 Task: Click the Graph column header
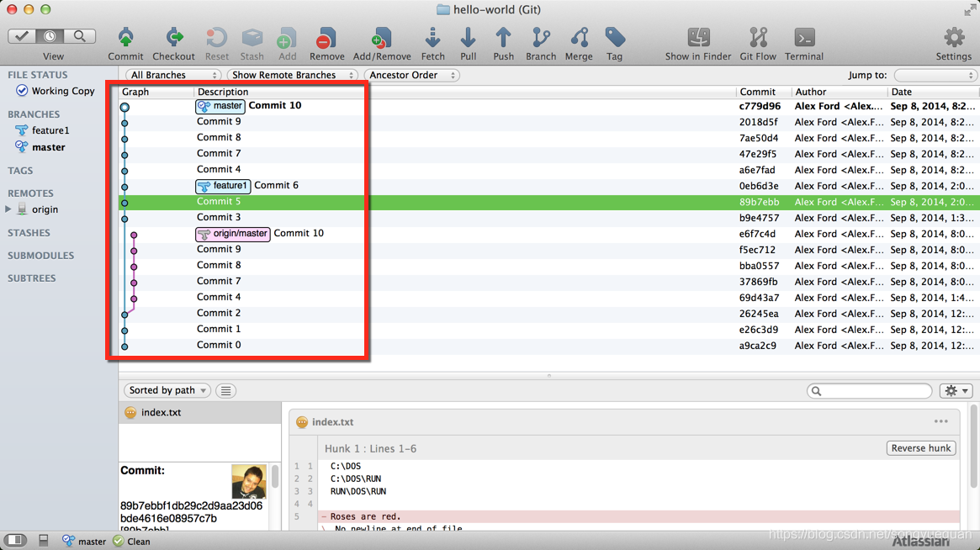tap(156, 92)
